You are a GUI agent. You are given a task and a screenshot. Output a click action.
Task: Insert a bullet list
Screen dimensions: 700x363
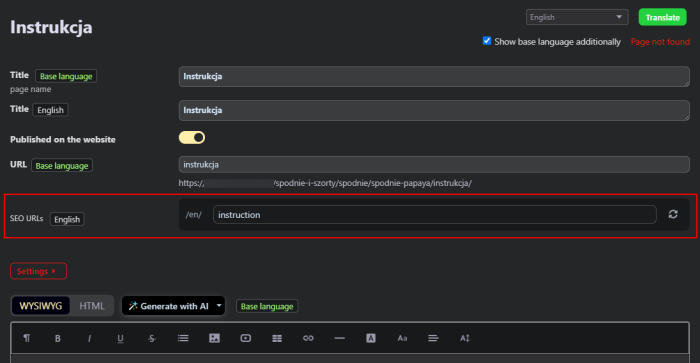(x=183, y=338)
